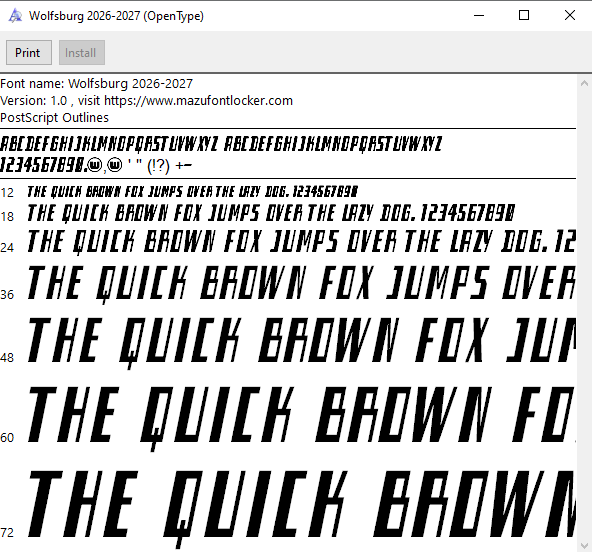592x552 pixels.
Task: Click the 'PostScript Outlines' text
Action: pos(54,118)
